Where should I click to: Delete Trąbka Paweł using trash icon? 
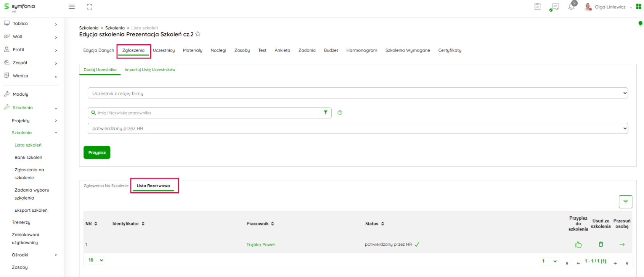pos(601,244)
